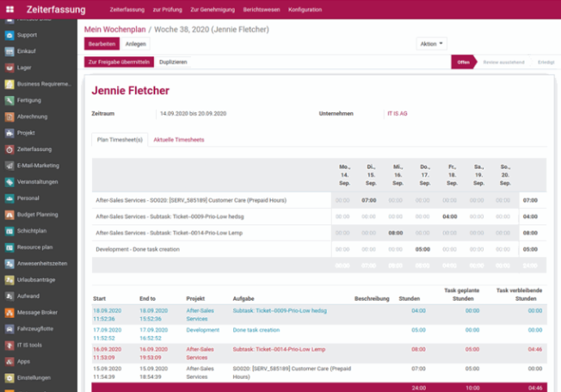Open the IT IS AG company link
This screenshot has height=392, width=561.
398,113
